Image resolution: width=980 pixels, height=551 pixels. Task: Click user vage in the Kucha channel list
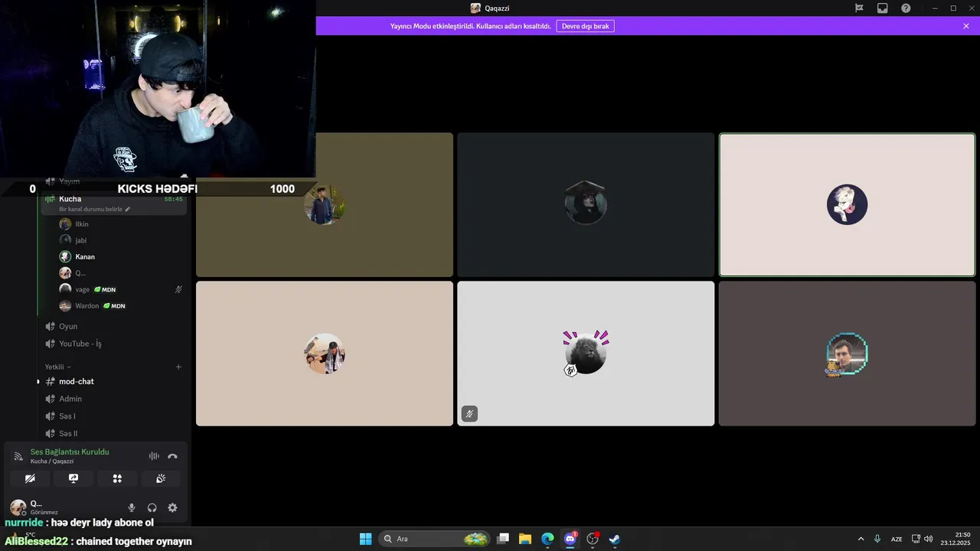82,289
